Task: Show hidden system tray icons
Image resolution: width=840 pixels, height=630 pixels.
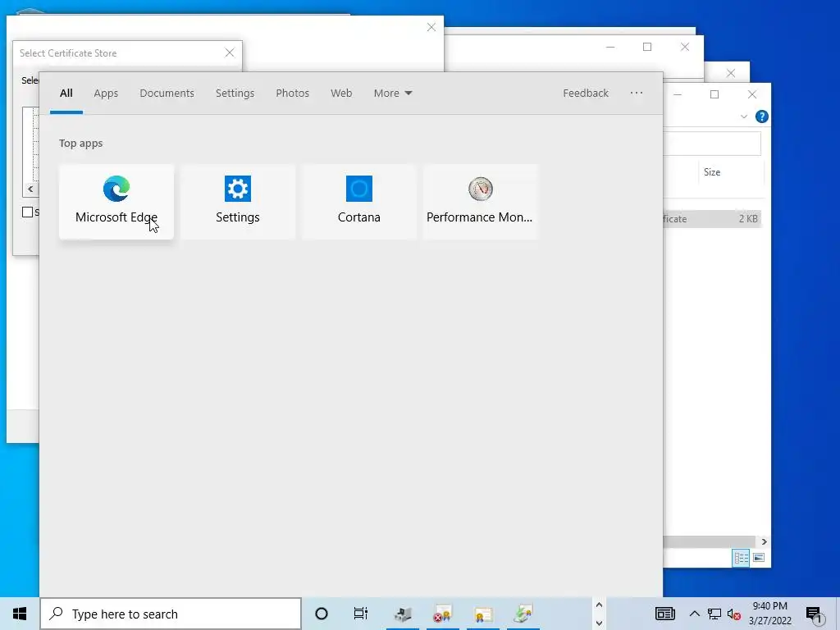Action: coord(694,614)
